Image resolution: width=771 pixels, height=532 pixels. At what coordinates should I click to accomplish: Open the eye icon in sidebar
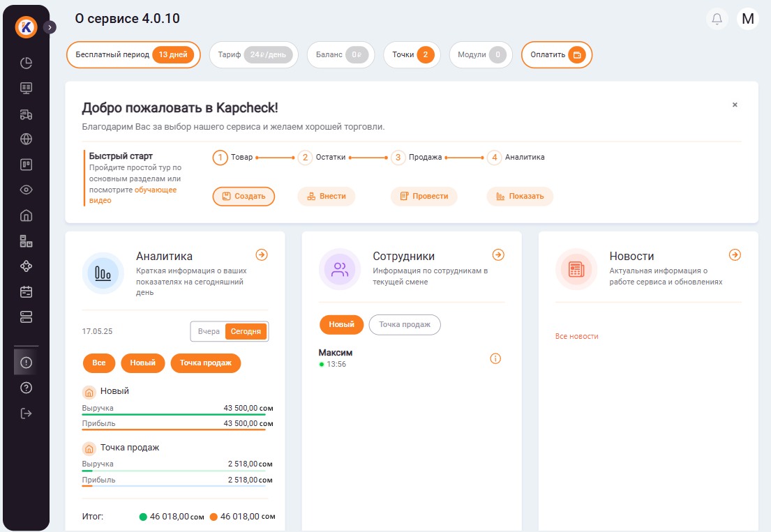coord(27,190)
